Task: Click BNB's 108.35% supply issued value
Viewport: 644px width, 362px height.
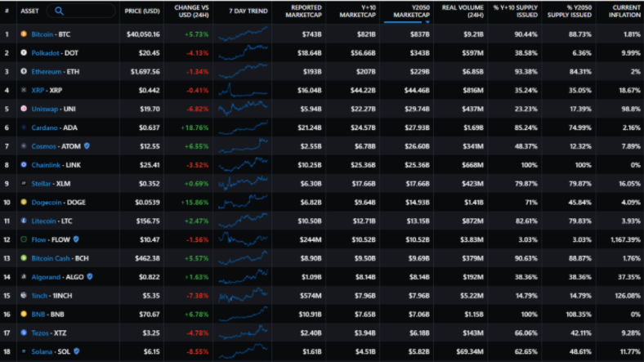Action: [579, 315]
